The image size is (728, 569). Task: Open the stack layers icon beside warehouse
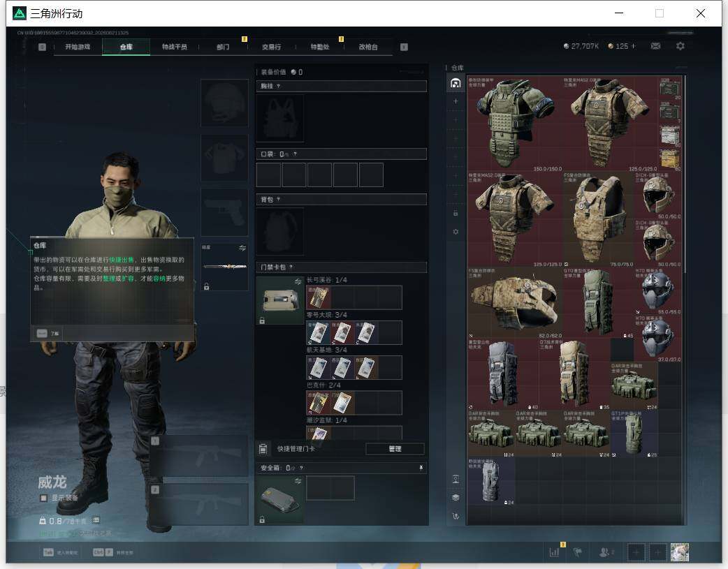[456, 498]
